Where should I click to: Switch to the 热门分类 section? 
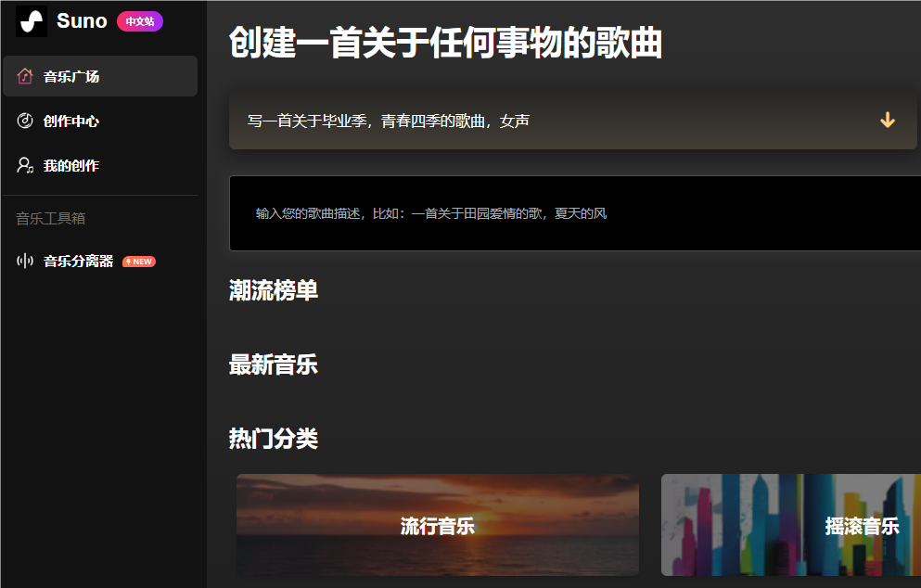[272, 439]
